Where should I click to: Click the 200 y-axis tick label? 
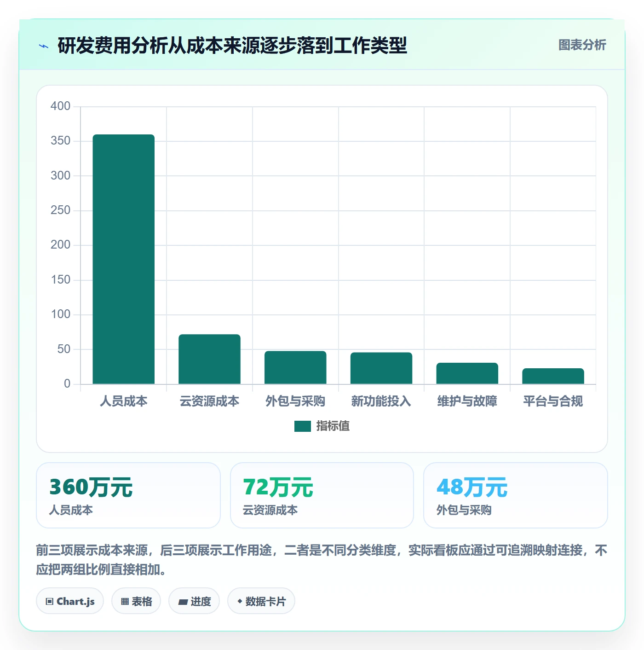[x=60, y=245]
